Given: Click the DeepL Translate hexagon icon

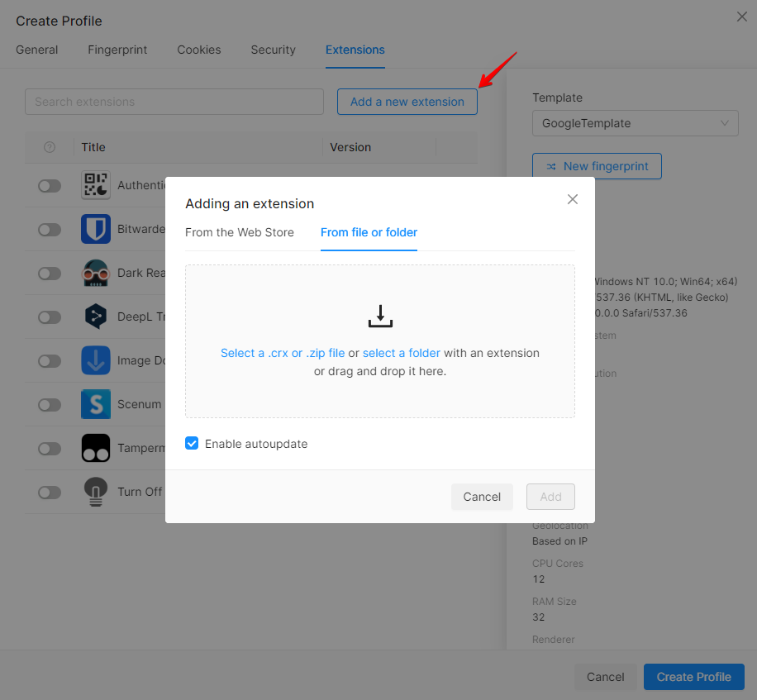Looking at the screenshot, I should (96, 317).
